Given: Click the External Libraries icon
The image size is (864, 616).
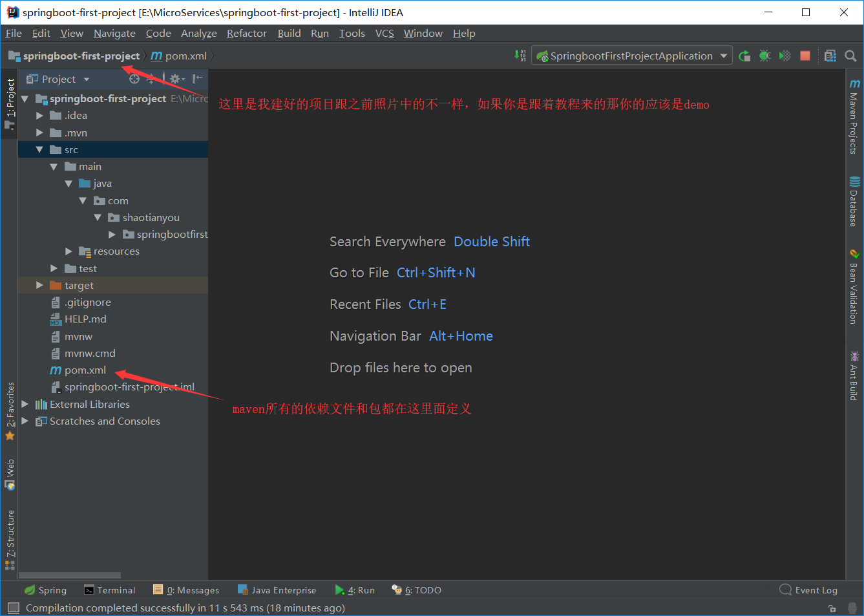Looking at the screenshot, I should tap(41, 405).
